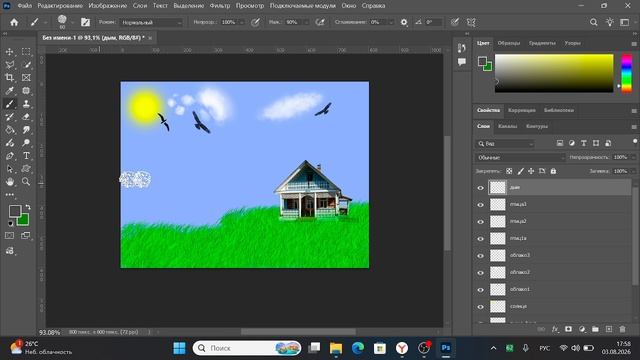Select the Move tool
Viewport: 640px width, 360px height.
click(9, 52)
